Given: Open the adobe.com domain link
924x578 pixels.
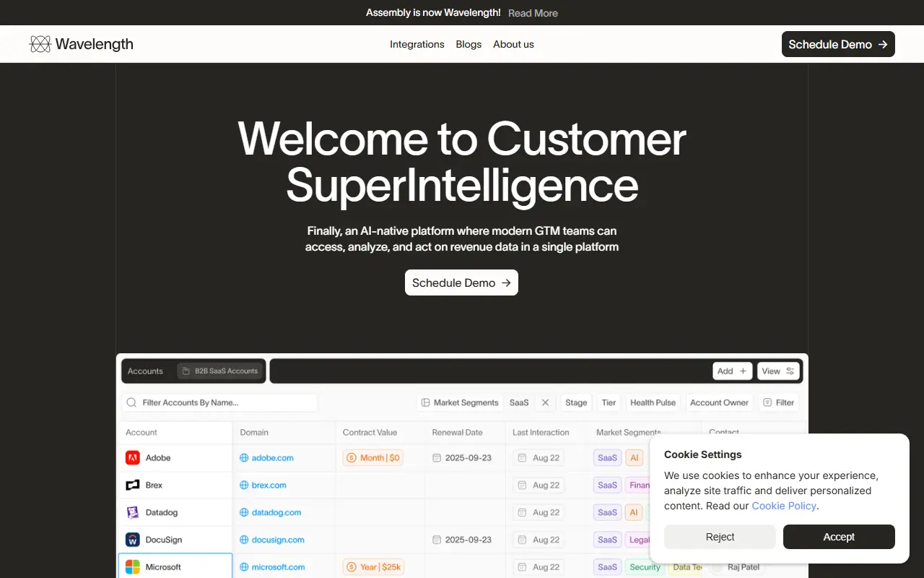Looking at the screenshot, I should click(273, 457).
